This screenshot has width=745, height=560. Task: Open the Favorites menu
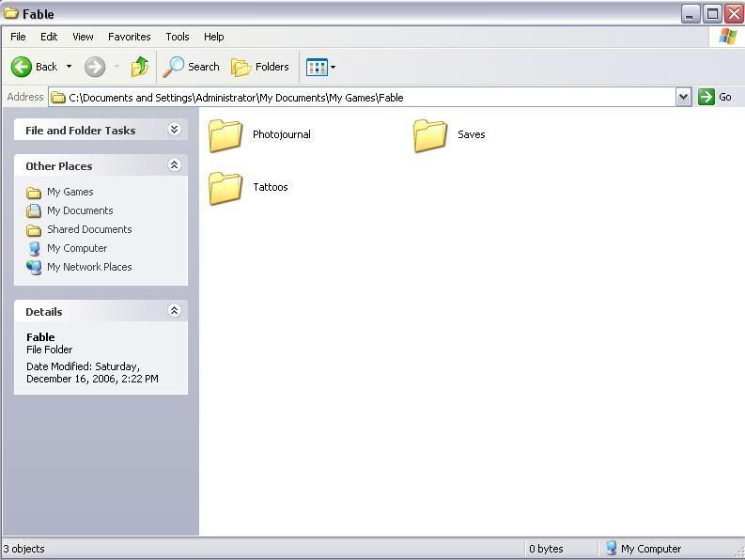pyautogui.click(x=130, y=37)
